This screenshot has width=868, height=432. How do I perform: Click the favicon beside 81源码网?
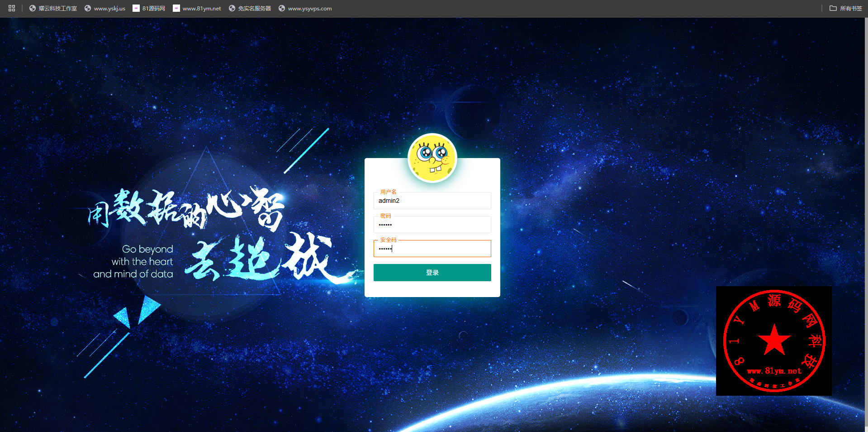(x=136, y=8)
